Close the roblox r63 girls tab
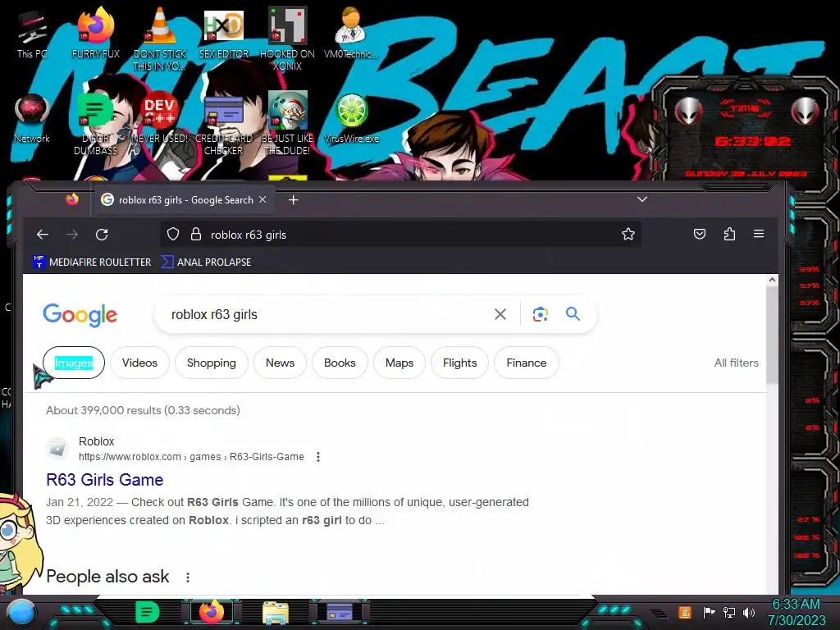Image resolution: width=840 pixels, height=630 pixels. [x=262, y=199]
